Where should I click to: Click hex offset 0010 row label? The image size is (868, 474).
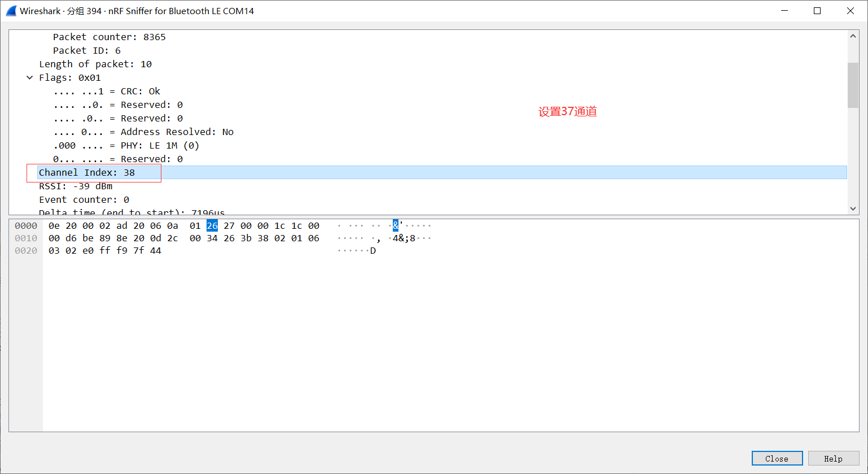click(26, 238)
